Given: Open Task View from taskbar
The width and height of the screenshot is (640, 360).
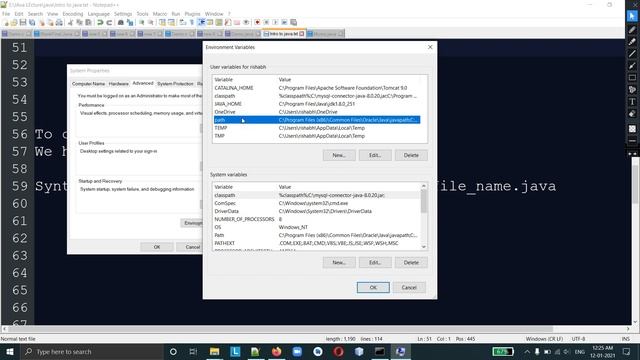Looking at the screenshot, I should (x=193, y=351).
